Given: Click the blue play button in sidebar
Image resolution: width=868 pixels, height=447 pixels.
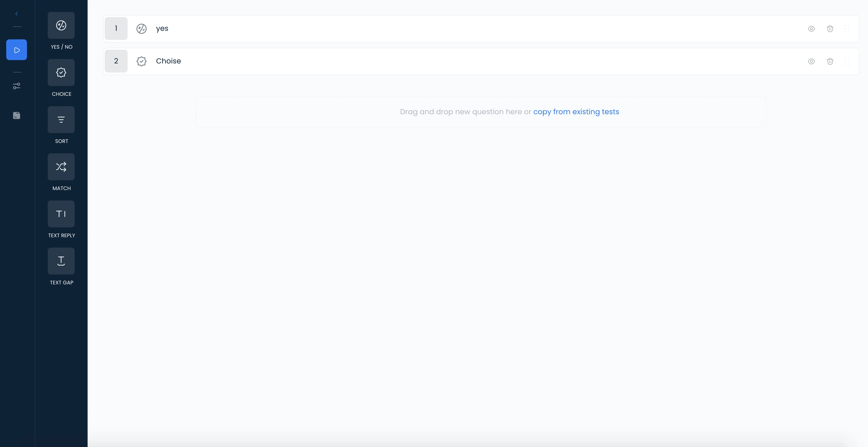Looking at the screenshot, I should pos(17,50).
